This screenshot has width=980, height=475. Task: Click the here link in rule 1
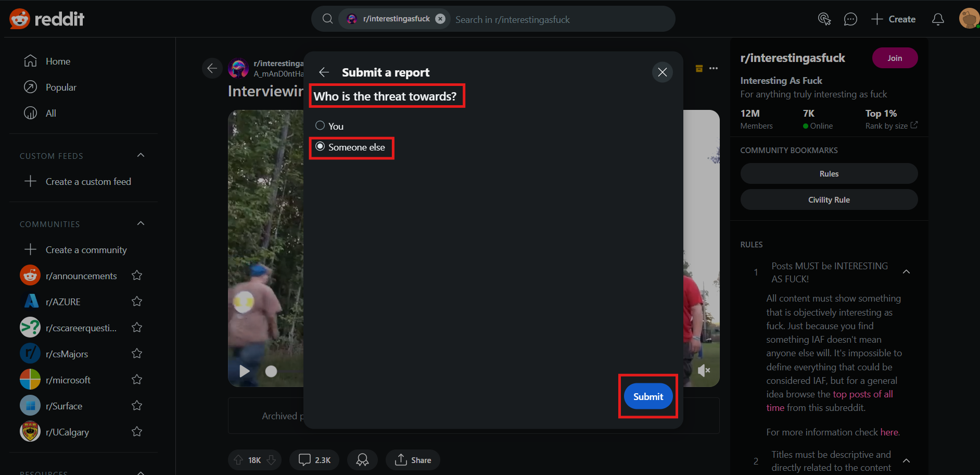click(x=889, y=432)
